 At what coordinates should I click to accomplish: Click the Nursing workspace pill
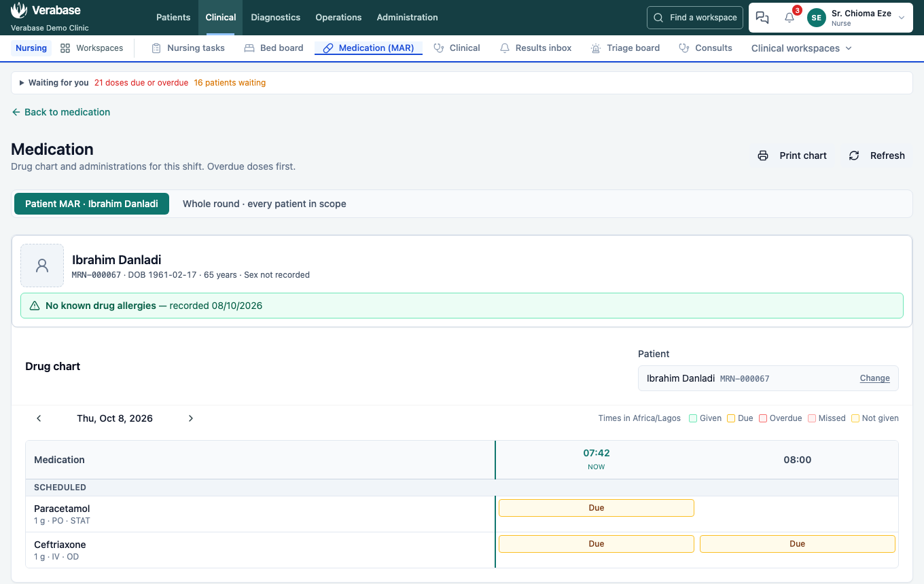(x=31, y=48)
